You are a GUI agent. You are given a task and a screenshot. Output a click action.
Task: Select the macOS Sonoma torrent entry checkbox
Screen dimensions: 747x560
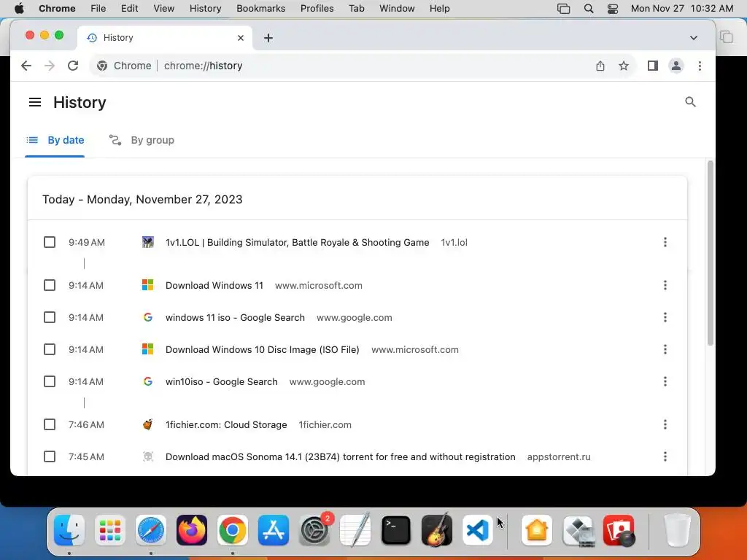tap(50, 456)
